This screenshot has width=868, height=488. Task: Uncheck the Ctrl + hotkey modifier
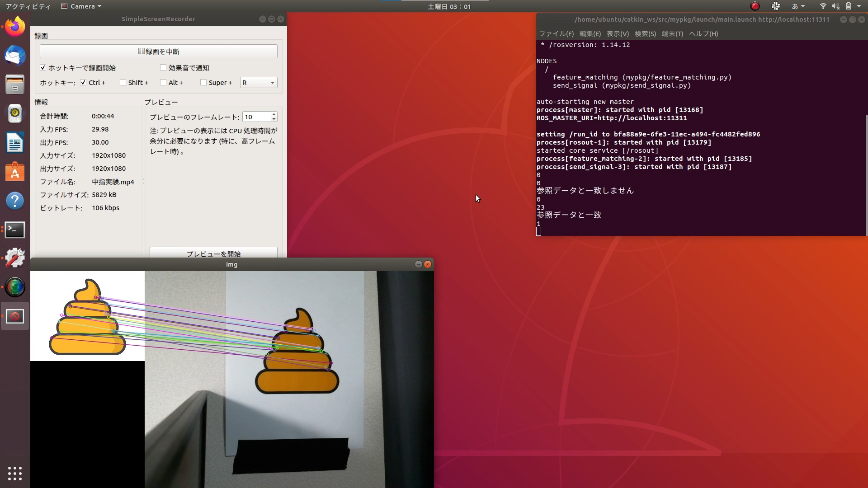pos(83,83)
